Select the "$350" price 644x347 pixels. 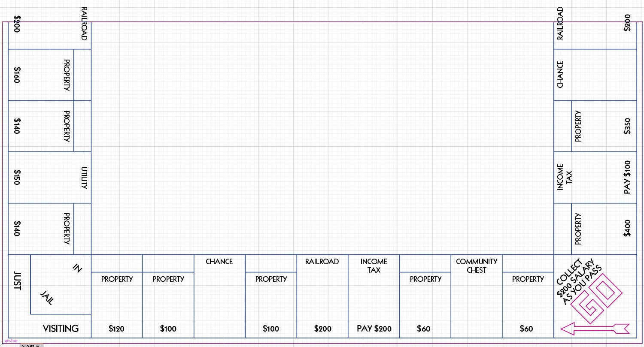coord(627,126)
